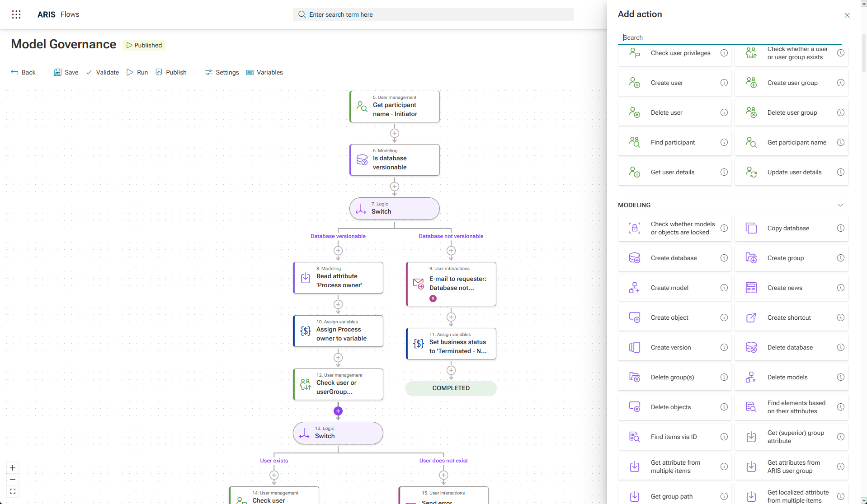Click the info icon for Create user
This screenshot has height=504, width=867.
(724, 83)
